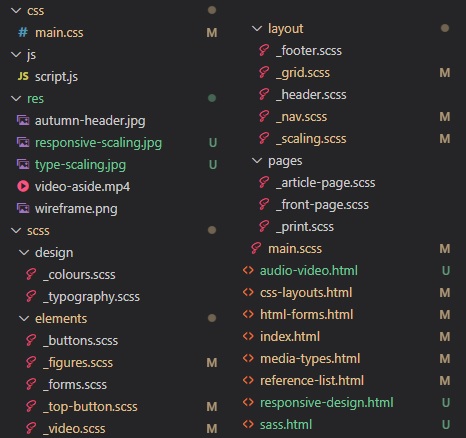Collapse the res folder chevron

(x=16, y=98)
